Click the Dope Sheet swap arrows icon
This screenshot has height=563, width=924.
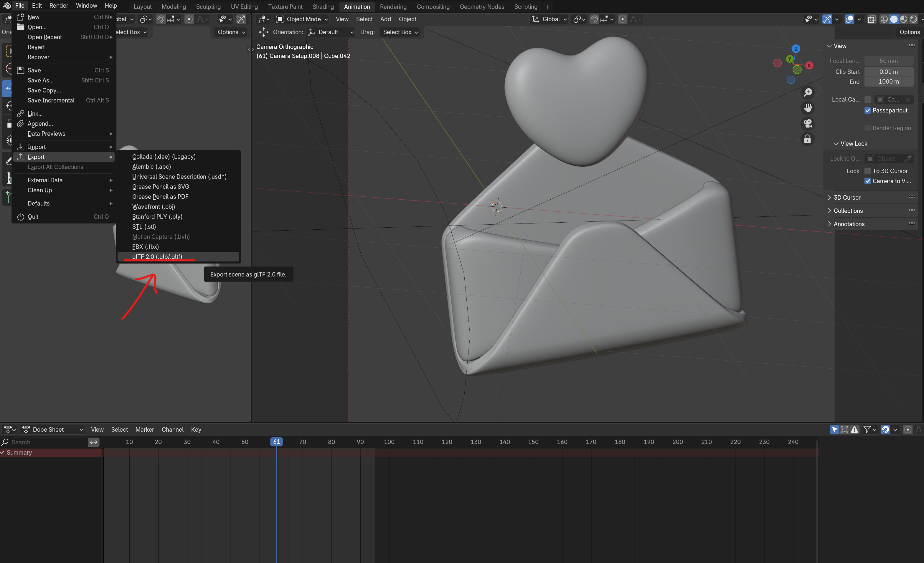(x=93, y=442)
